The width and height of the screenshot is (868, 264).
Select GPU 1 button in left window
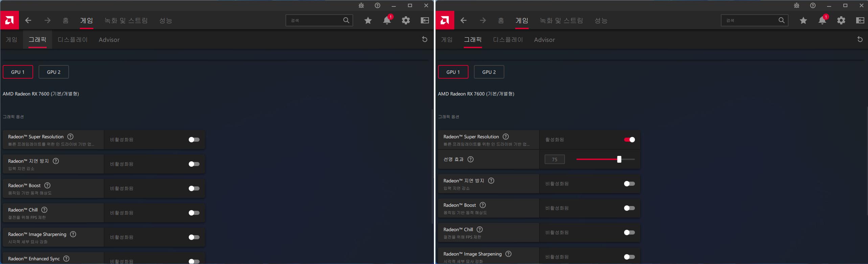18,72
